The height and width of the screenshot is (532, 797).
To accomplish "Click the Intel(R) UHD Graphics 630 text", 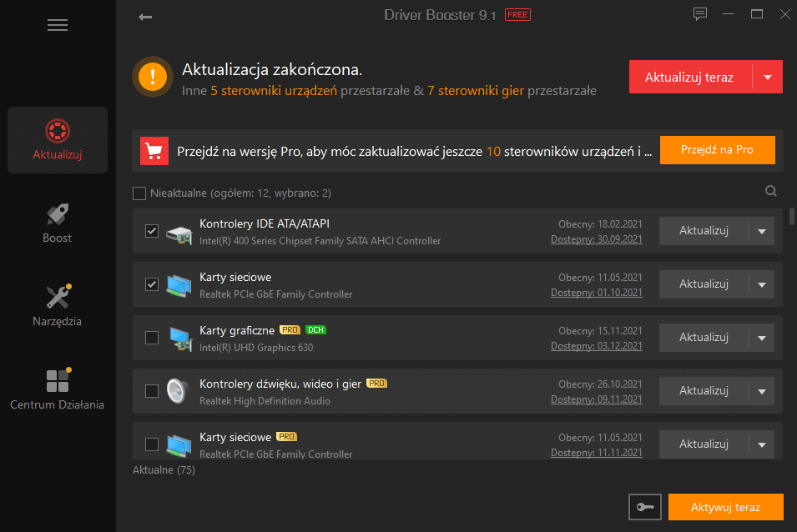I will (x=256, y=348).
